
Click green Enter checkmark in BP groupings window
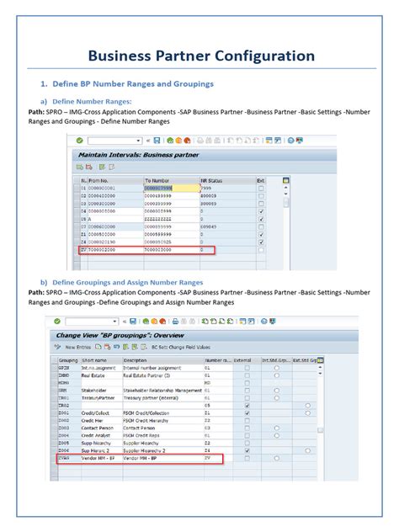pyautogui.click(x=57, y=322)
